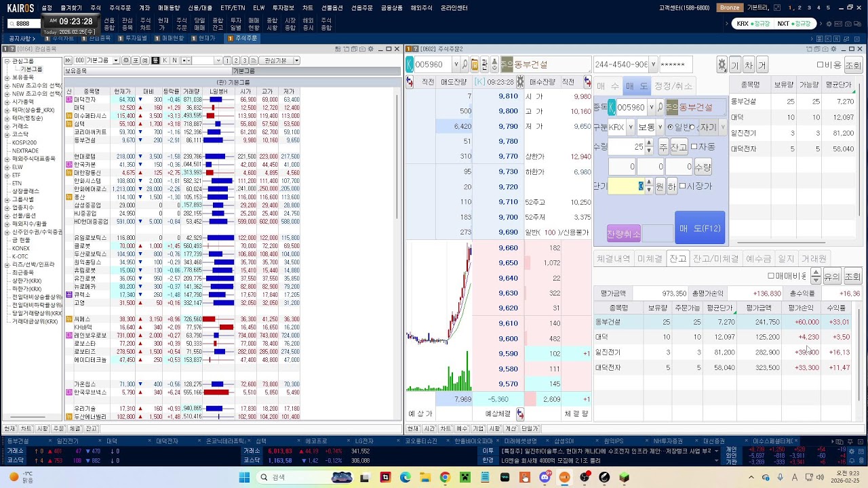This screenshot has width=868, height=488.
Task: Click the 유의 button
Action: (831, 276)
